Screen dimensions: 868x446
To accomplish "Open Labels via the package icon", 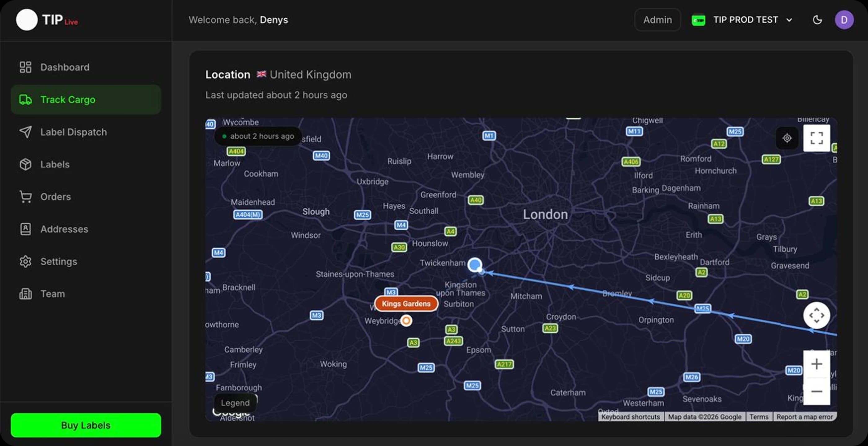I will [x=25, y=164].
